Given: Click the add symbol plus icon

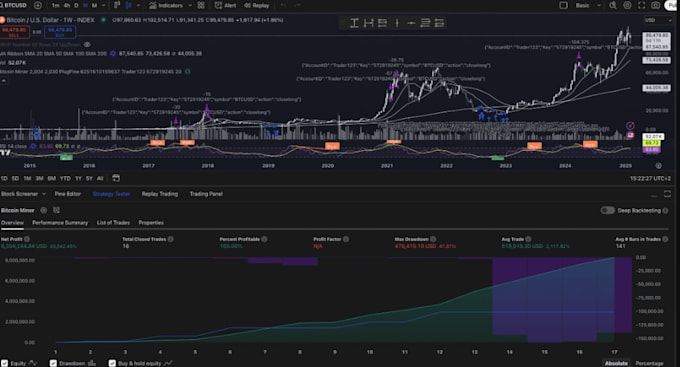Looking at the screenshot, I should [38, 5].
